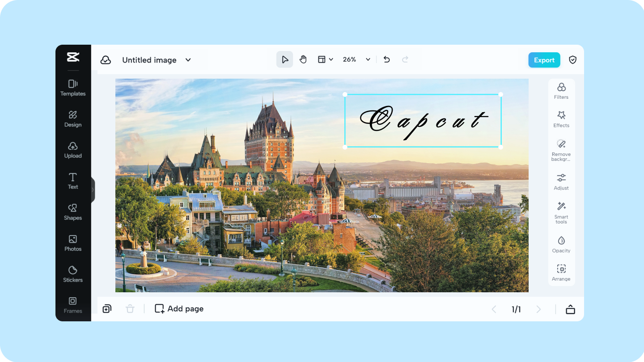Open the Adjust panel
644x362 pixels.
point(561,181)
